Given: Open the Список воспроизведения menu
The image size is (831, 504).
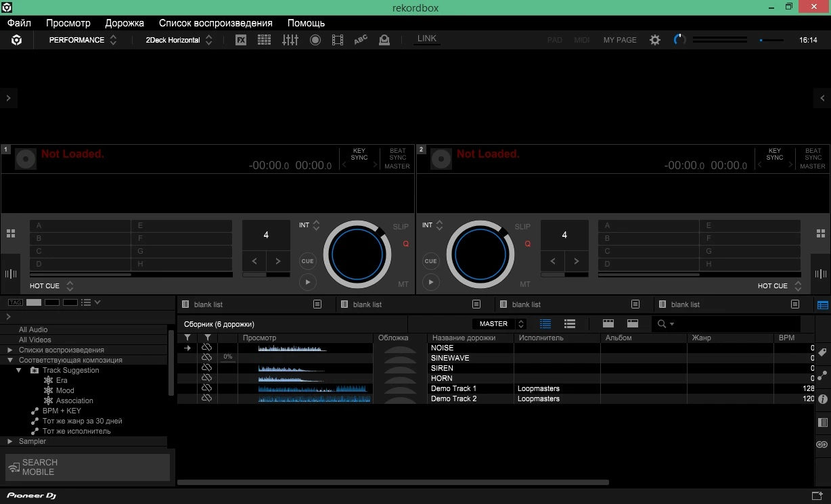Looking at the screenshot, I should pos(216,23).
